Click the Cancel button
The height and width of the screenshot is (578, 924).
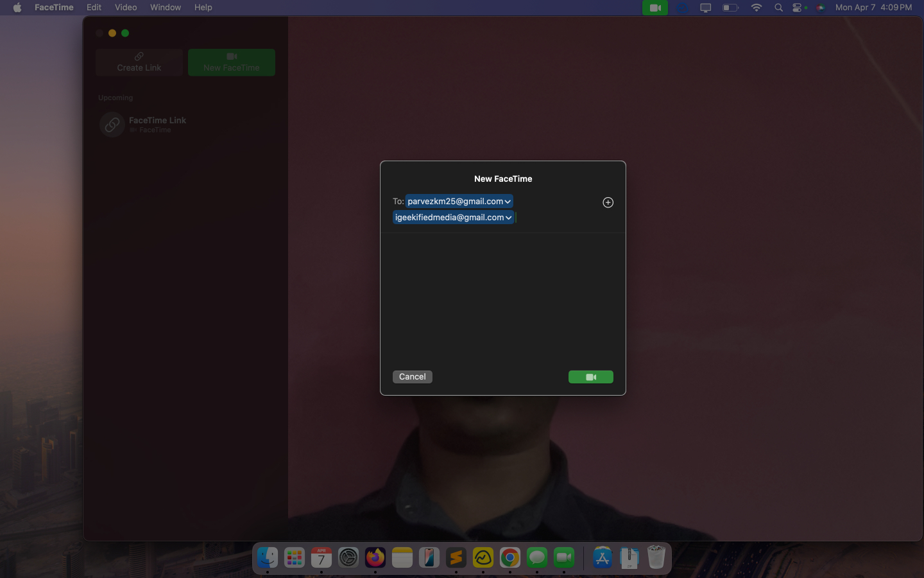pyautogui.click(x=412, y=377)
